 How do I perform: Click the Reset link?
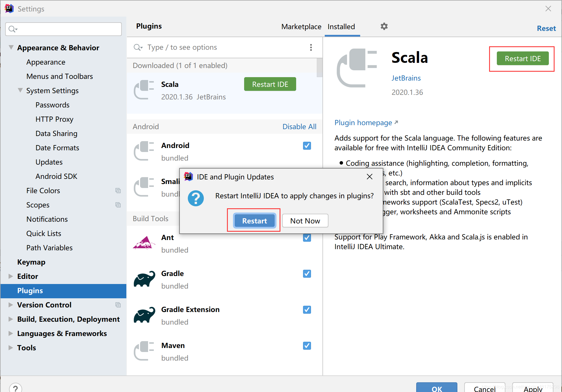pyautogui.click(x=546, y=28)
